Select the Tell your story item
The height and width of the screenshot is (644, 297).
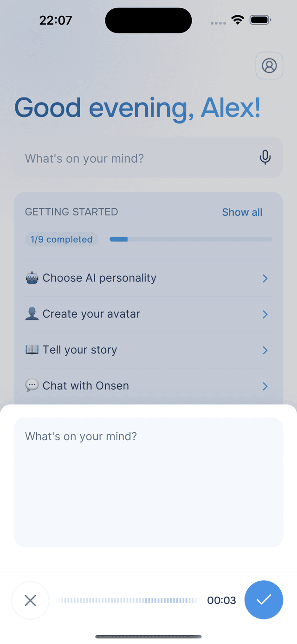[80, 350]
